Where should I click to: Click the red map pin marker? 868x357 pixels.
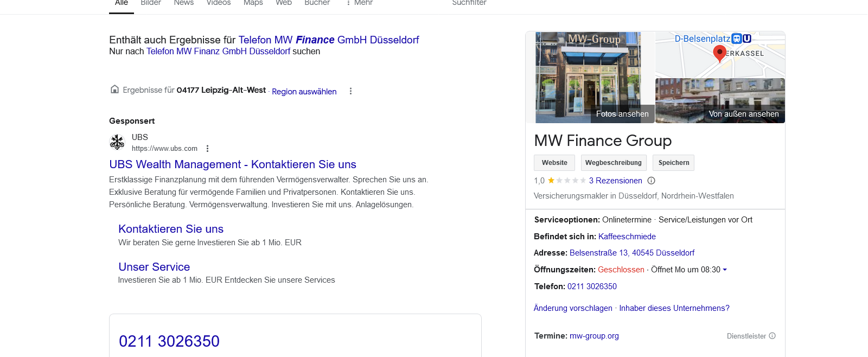pyautogui.click(x=719, y=53)
